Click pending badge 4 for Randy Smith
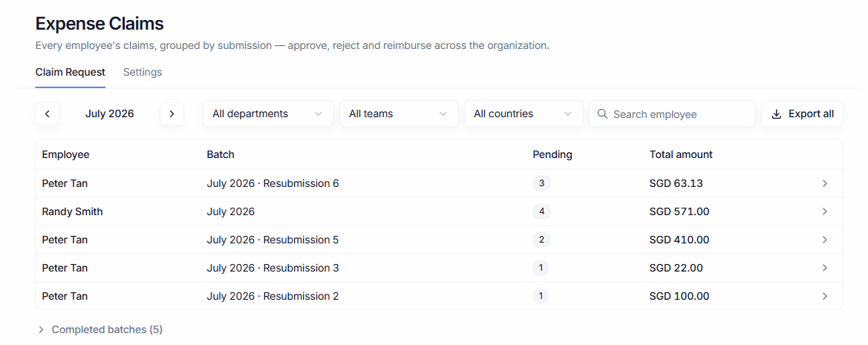 click(x=541, y=211)
